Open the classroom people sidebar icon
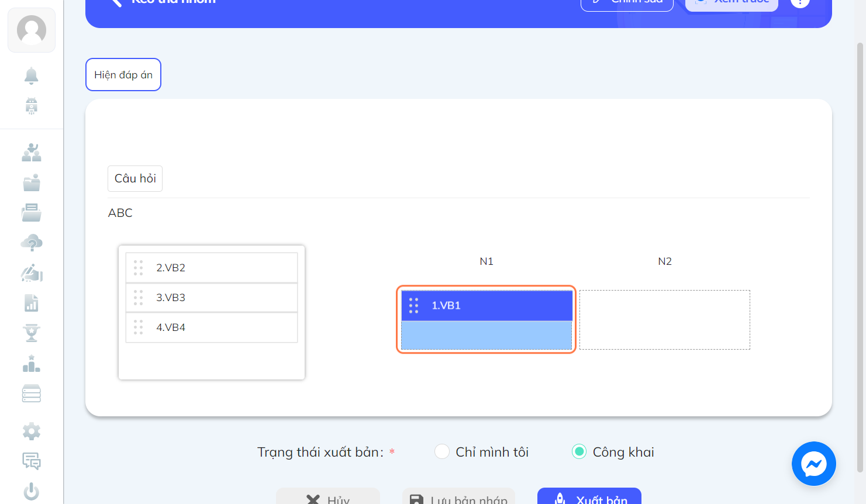The image size is (866, 504). 32,153
